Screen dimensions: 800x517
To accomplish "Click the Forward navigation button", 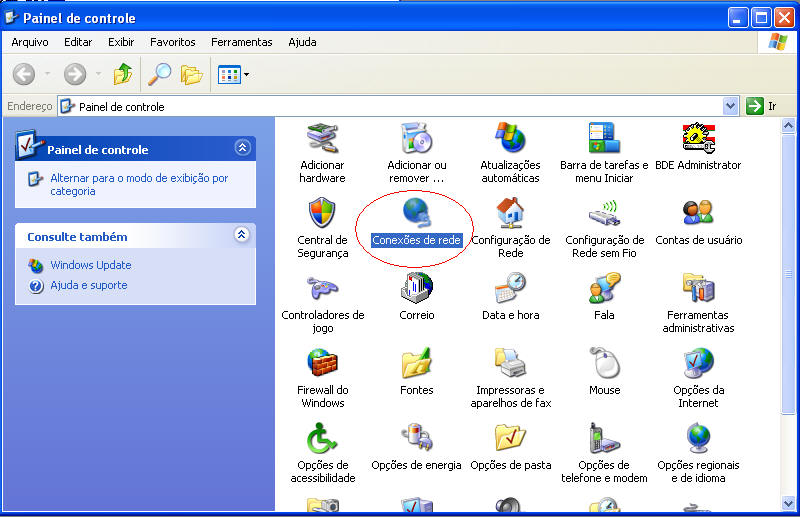I will click(75, 75).
